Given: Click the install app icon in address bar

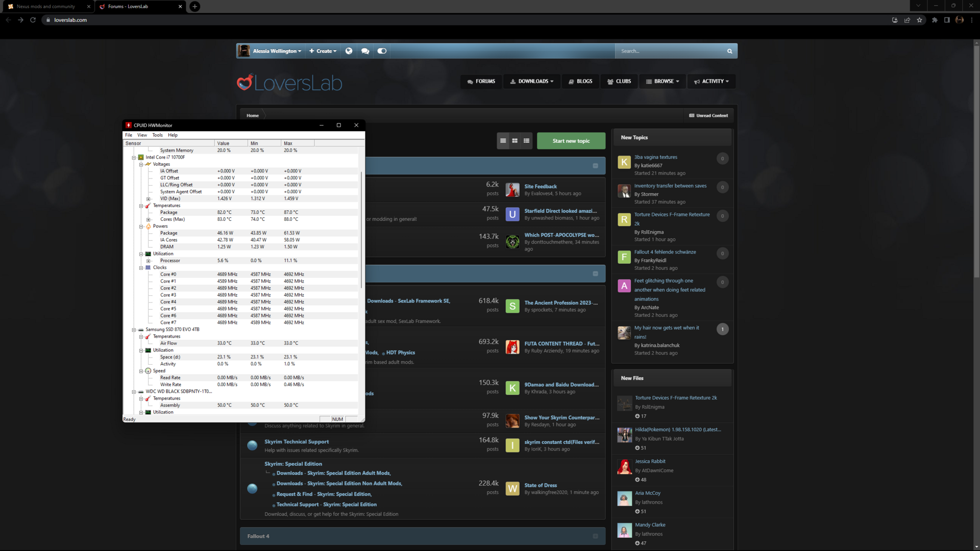Looking at the screenshot, I should click(x=895, y=20).
